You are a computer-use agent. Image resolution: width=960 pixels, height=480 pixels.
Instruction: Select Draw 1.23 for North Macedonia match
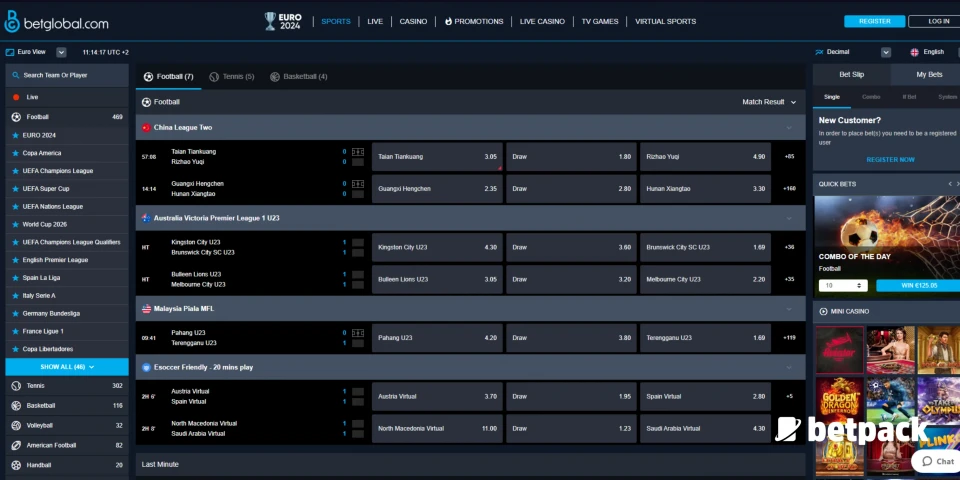(571, 429)
